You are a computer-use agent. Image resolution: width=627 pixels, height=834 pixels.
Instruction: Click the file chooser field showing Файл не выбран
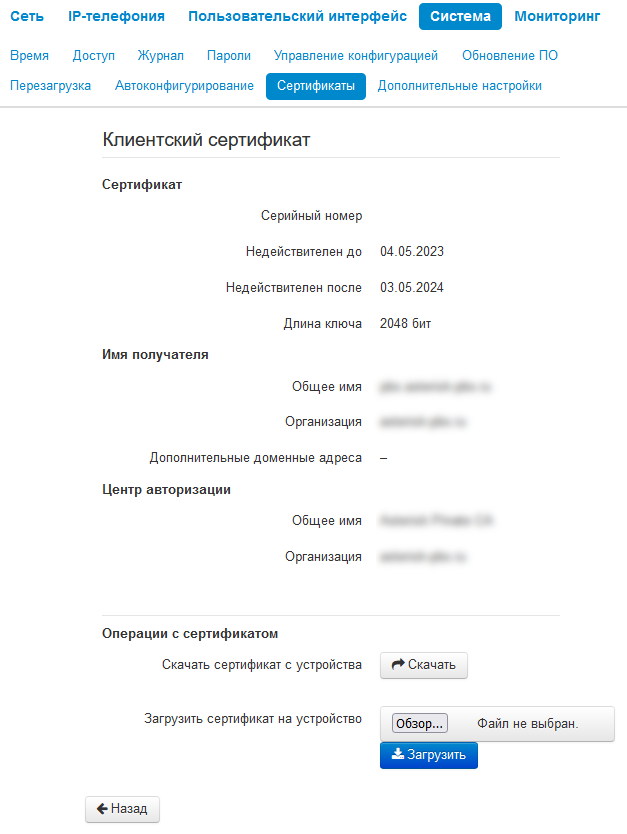(497, 723)
